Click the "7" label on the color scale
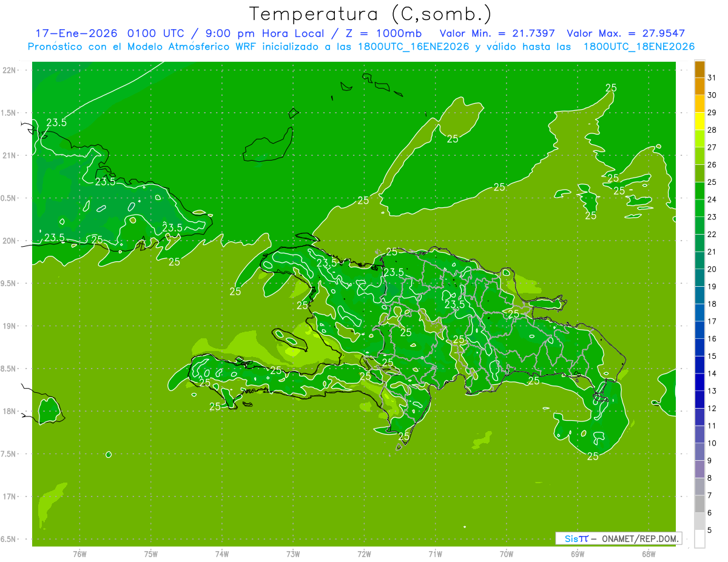Screen dimensions: 728x562 [710, 495]
